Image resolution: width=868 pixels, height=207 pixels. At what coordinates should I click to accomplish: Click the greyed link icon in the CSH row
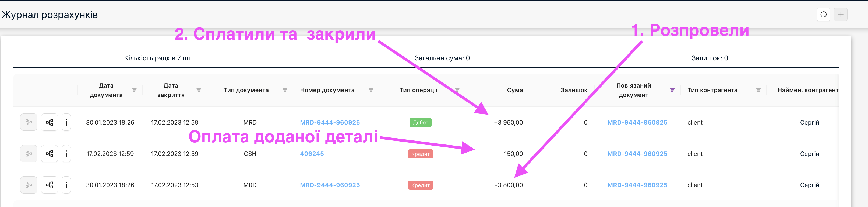coord(29,154)
